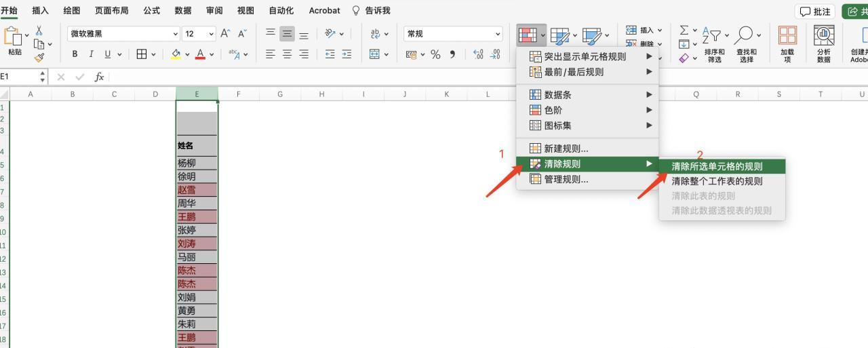This screenshot has height=348, width=868.
Task: Open Find and Select (查找和选择)
Action: (x=747, y=45)
